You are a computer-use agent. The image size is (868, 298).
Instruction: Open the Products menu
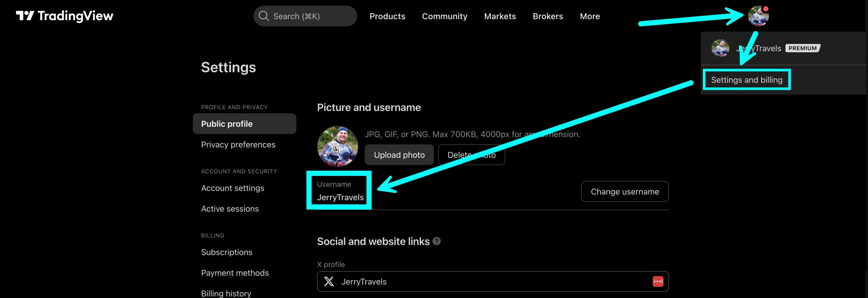tap(387, 16)
